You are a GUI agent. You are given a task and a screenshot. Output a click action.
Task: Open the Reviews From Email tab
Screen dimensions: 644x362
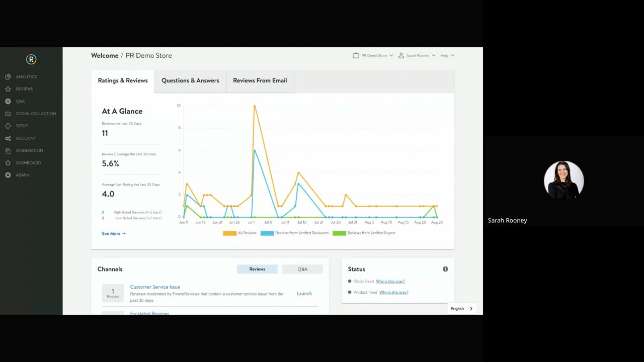pyautogui.click(x=260, y=80)
